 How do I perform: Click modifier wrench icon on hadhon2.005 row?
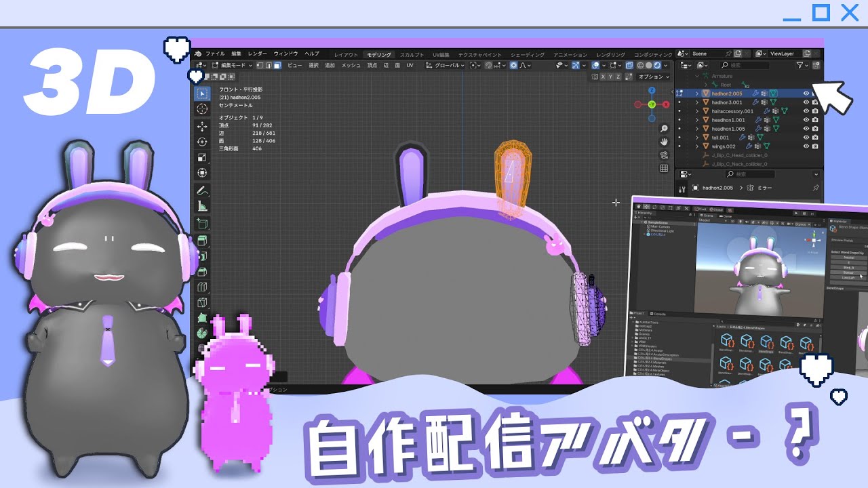pos(757,94)
